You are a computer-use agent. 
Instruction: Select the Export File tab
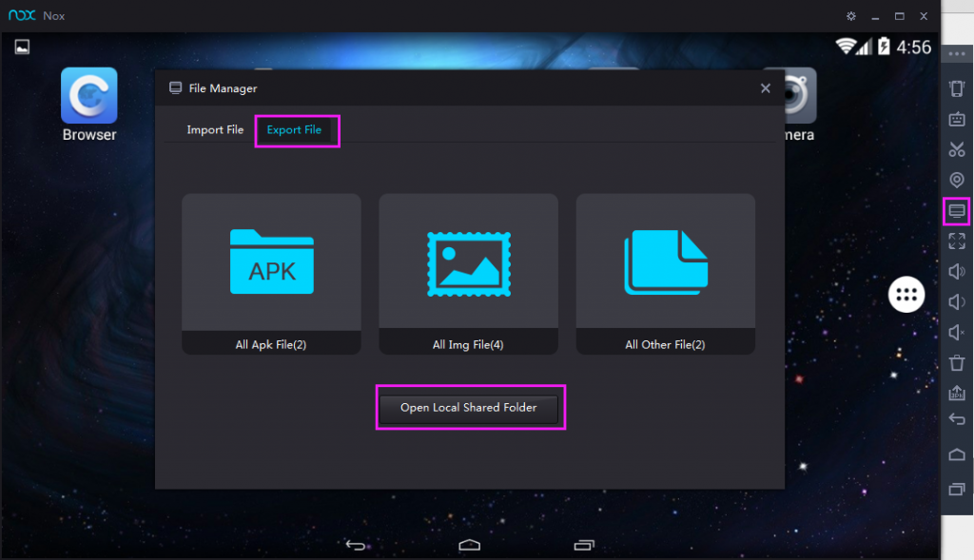coord(297,129)
